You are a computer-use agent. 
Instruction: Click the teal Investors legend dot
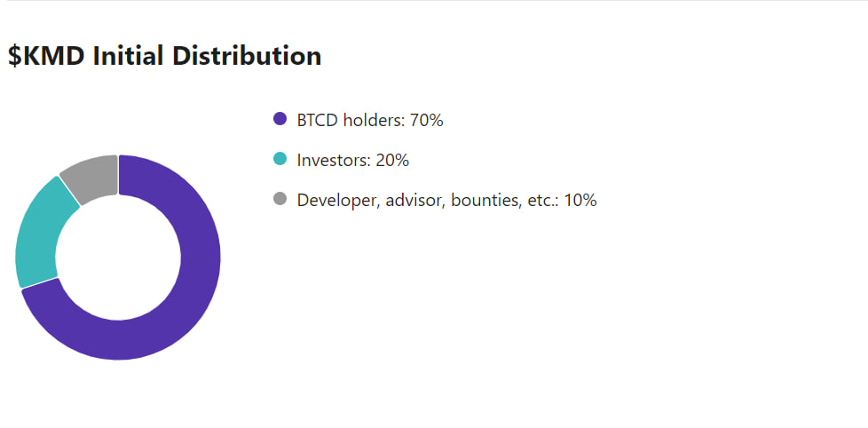pos(280,159)
